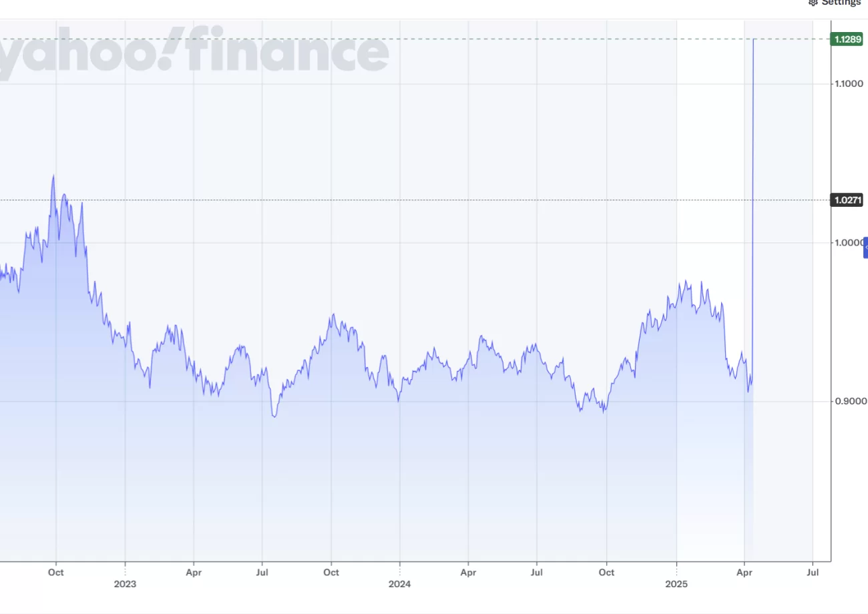Open the chart Settings button
868x614 pixels.
click(835, 3)
